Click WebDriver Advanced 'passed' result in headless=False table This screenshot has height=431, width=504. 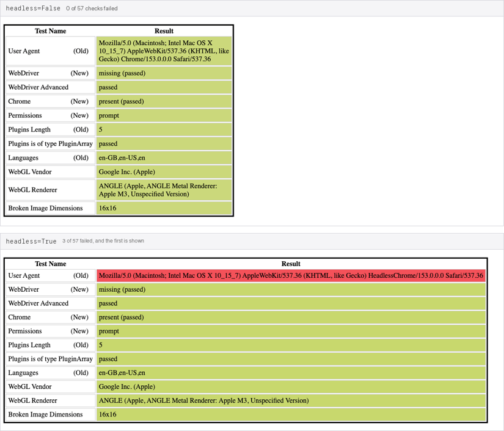click(164, 87)
